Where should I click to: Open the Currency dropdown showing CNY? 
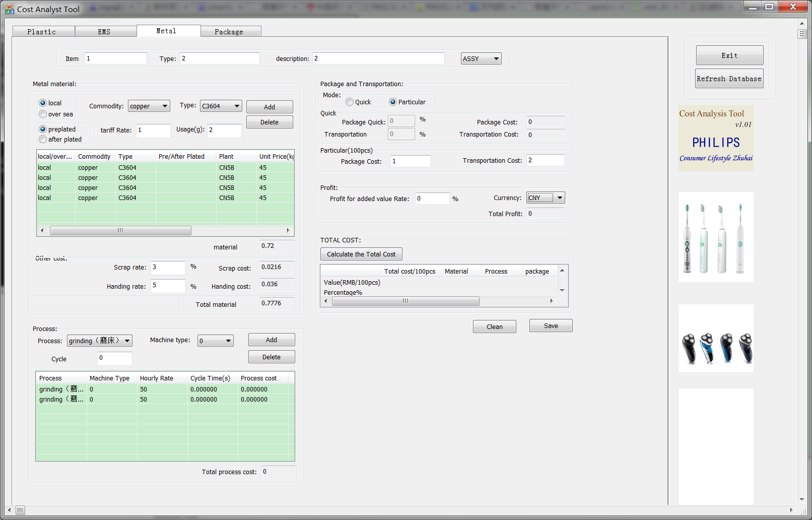coord(546,198)
